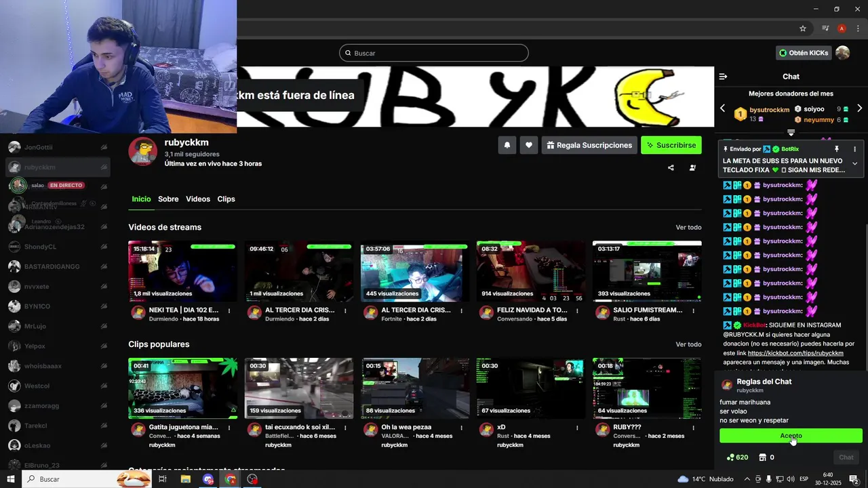The image size is (868, 488).
Task: Bookmark this page with the star icon
Action: tap(803, 28)
